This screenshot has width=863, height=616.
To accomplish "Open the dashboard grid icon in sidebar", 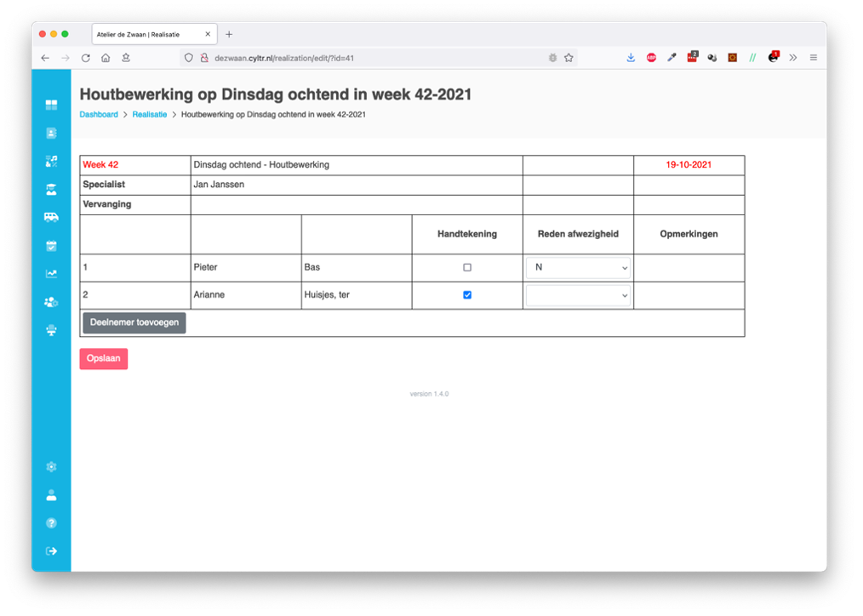I will [x=51, y=105].
